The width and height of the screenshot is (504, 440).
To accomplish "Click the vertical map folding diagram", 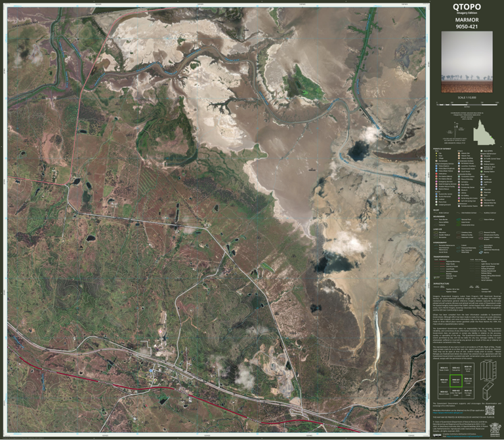I will (488, 370).
